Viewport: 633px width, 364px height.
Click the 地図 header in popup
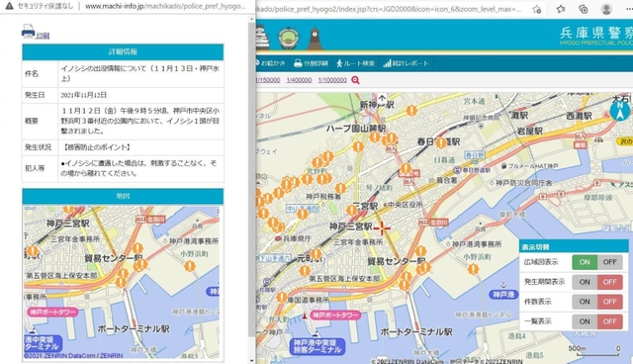pos(123,196)
